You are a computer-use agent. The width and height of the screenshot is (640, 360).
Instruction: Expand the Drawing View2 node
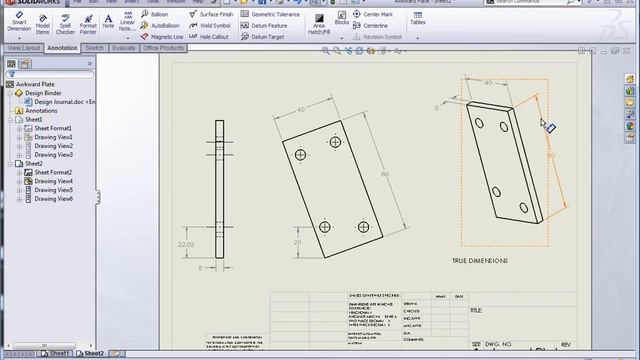coord(19,146)
